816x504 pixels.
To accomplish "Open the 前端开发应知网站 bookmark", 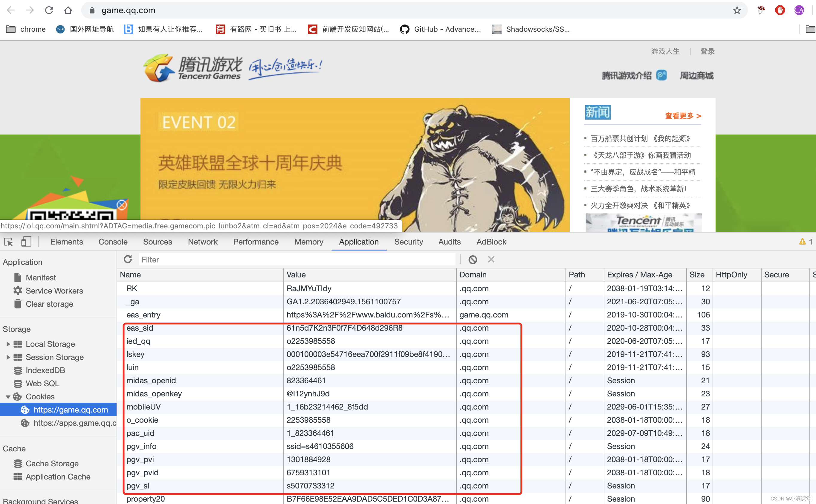I will 349,29.
